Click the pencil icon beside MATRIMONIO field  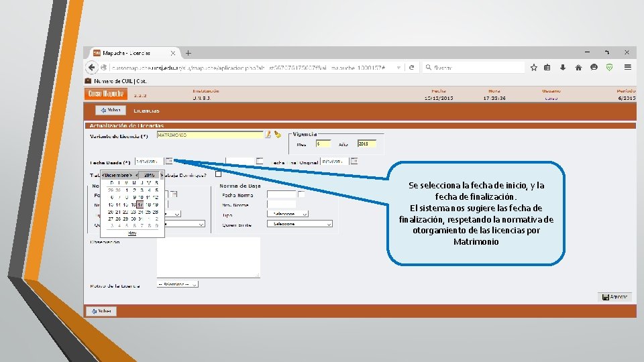point(268,134)
